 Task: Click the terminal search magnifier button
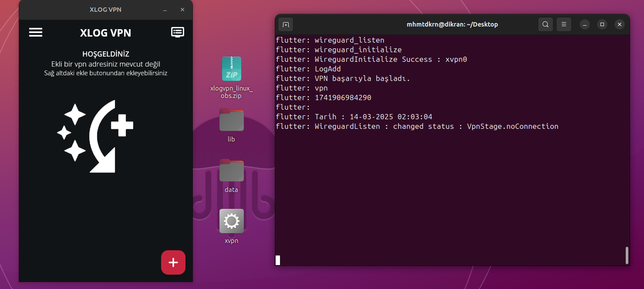click(546, 24)
